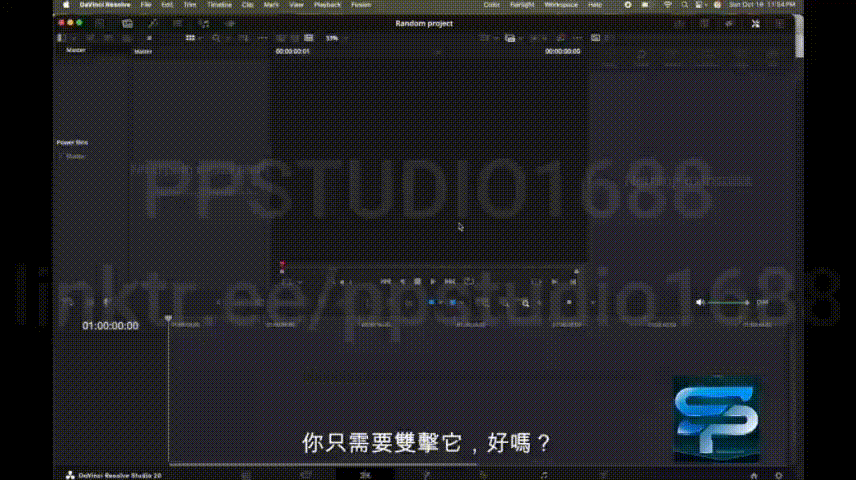The height and width of the screenshot is (480, 856).
Task: Open the Fusion menu in the menu bar
Action: (361, 4)
